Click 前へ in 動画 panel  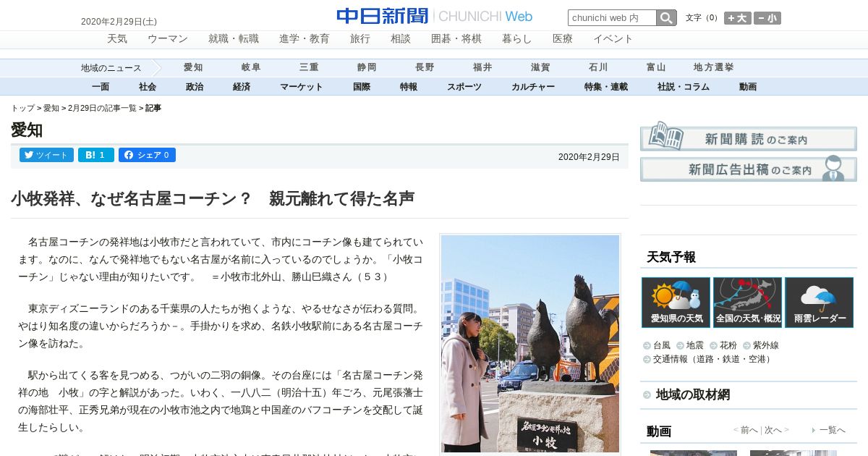[x=749, y=430]
